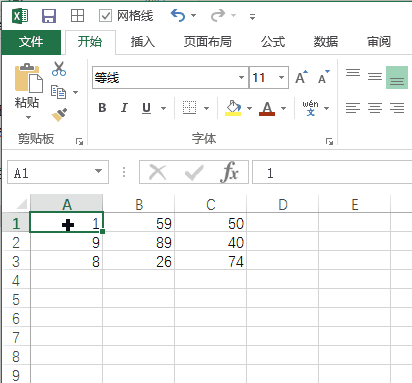Switch to the 开始 Home tab
Screen dimensions: 412x383
click(x=90, y=42)
